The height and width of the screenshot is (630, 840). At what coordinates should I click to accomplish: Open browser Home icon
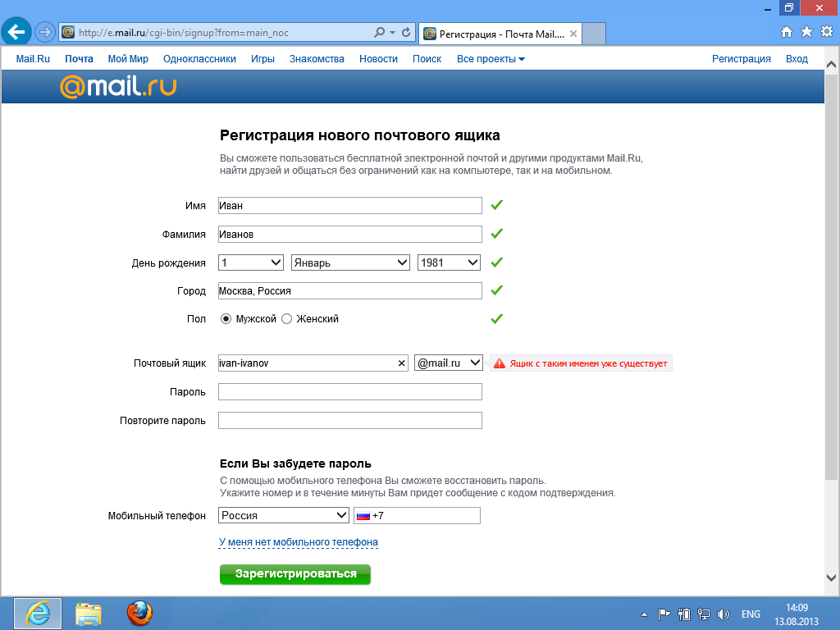coord(787,32)
